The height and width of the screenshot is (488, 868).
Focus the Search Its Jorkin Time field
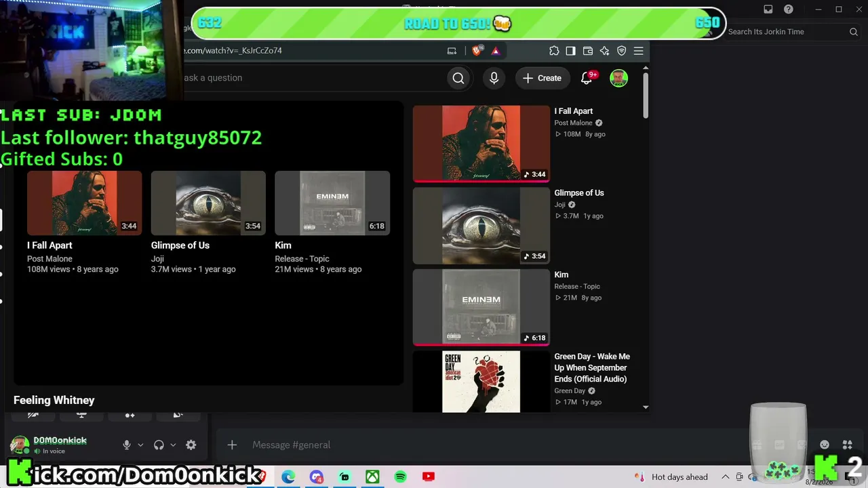pos(793,32)
